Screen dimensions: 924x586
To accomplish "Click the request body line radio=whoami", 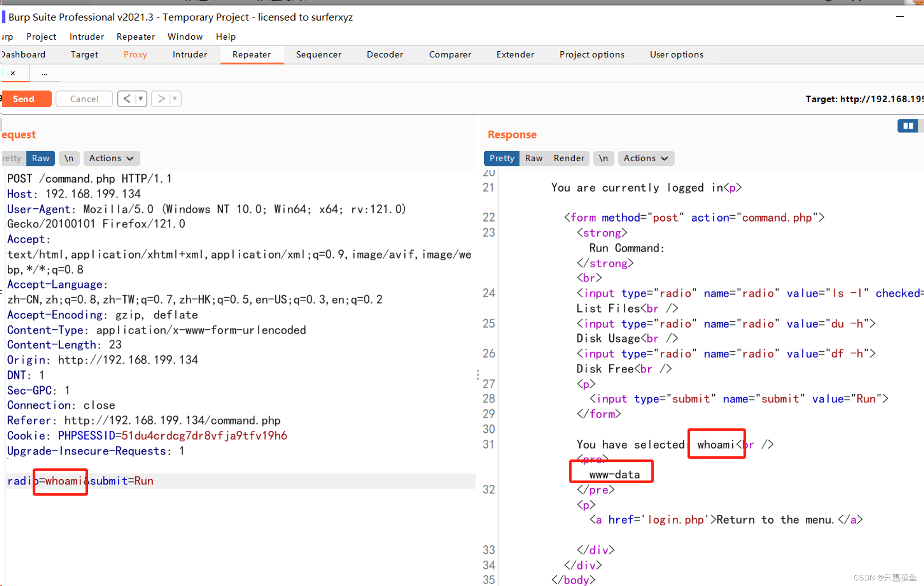I will click(240, 481).
